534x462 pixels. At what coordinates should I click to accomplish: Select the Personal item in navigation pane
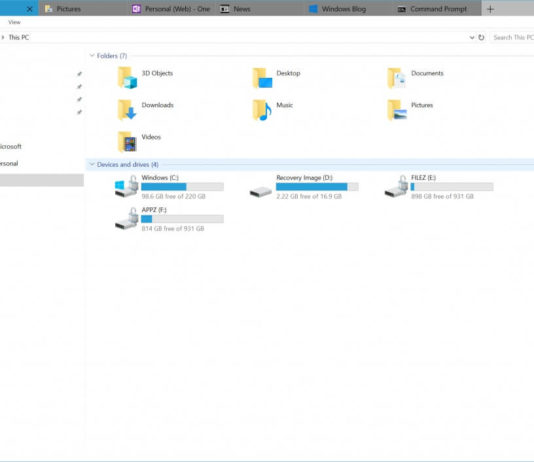[x=9, y=163]
